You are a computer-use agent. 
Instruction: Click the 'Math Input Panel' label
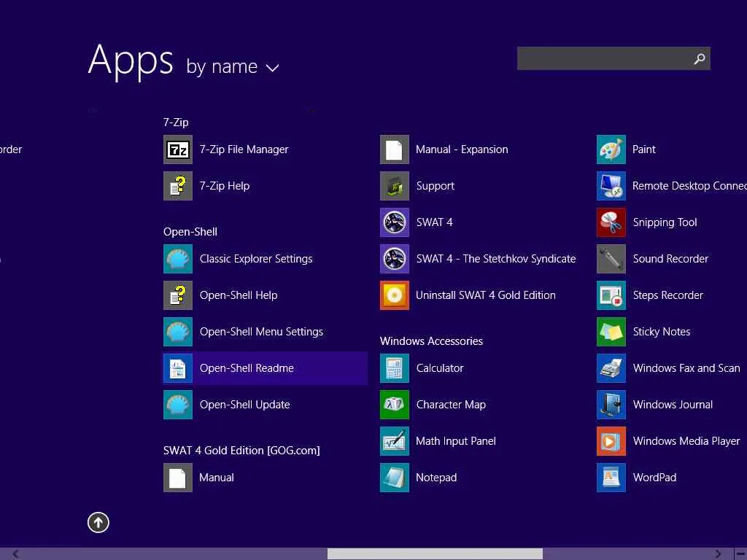click(x=456, y=441)
